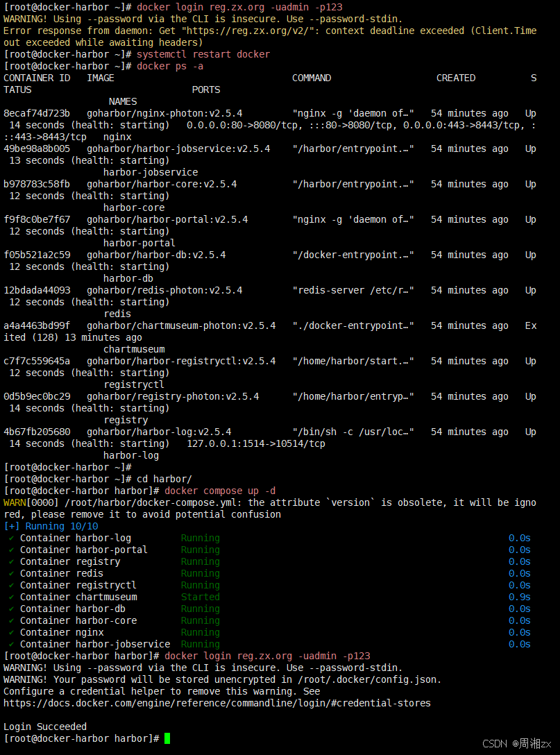The width and height of the screenshot is (560, 755).
Task: Click the credential-stores docs URL
Action: pos(217,703)
